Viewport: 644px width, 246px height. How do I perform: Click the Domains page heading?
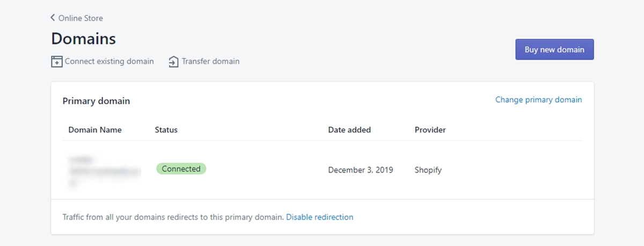83,39
